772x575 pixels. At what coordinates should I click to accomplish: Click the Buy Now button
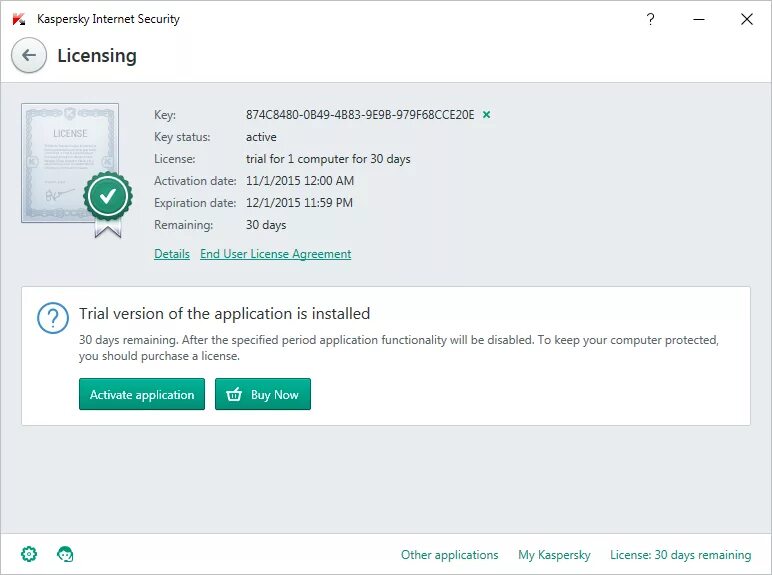pos(263,394)
